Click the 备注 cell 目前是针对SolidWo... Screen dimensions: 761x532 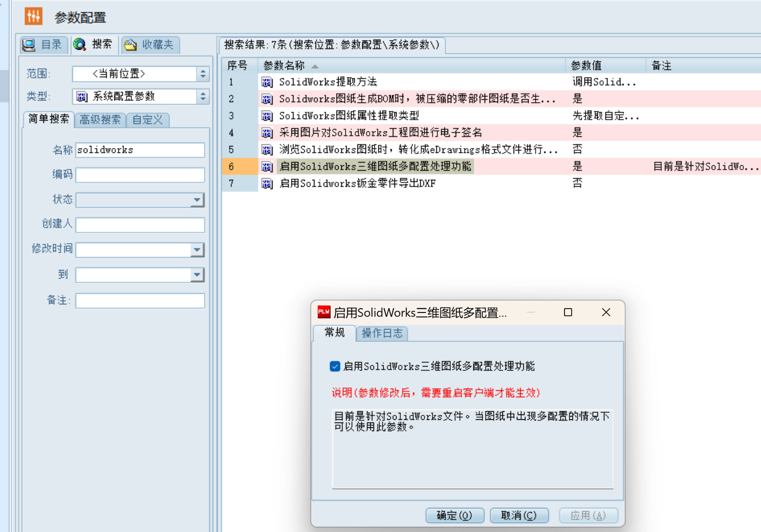pyautogui.click(x=706, y=167)
